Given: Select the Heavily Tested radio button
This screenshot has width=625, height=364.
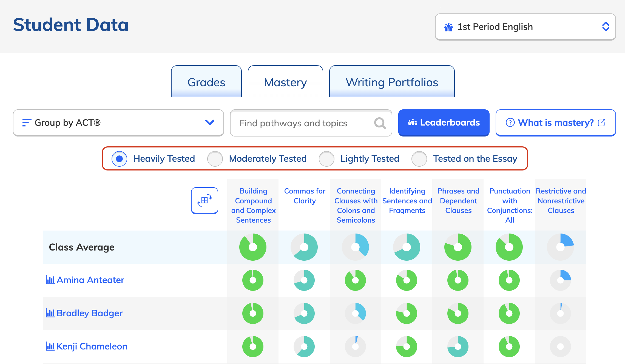Looking at the screenshot, I should pos(119,159).
